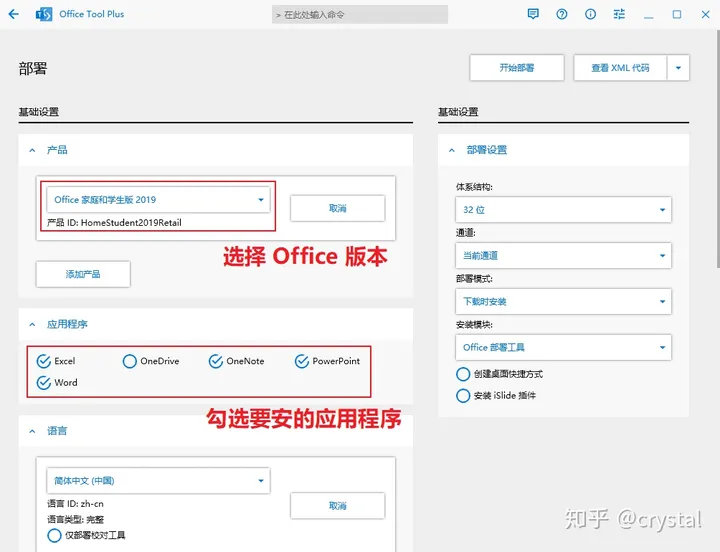Open the about info icon
The image size is (720, 552).
pos(591,14)
